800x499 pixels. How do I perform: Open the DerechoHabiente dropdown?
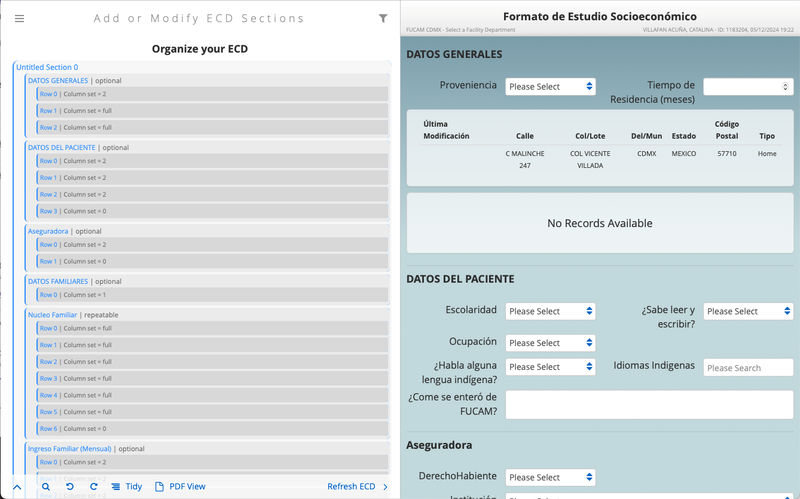click(550, 477)
